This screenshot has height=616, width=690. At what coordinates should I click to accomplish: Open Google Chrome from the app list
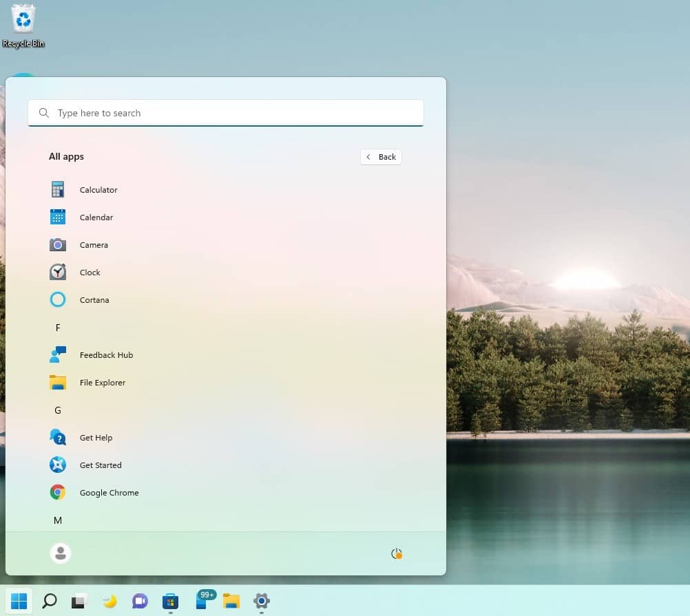109,492
